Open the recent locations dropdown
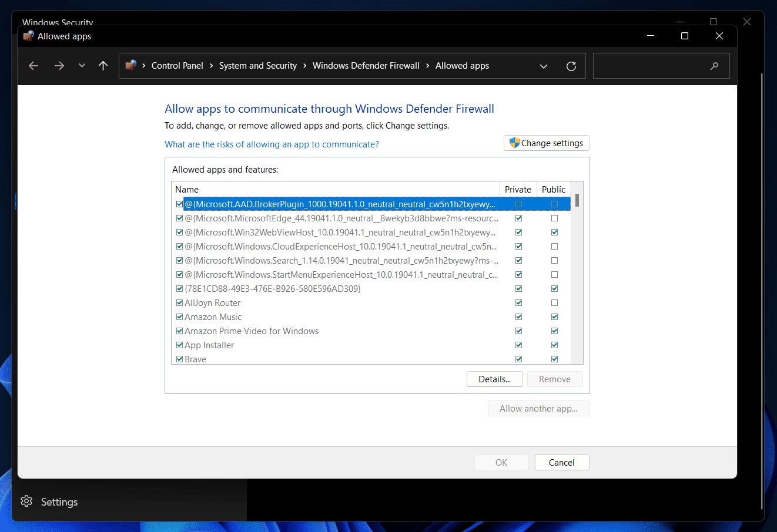 click(x=82, y=66)
